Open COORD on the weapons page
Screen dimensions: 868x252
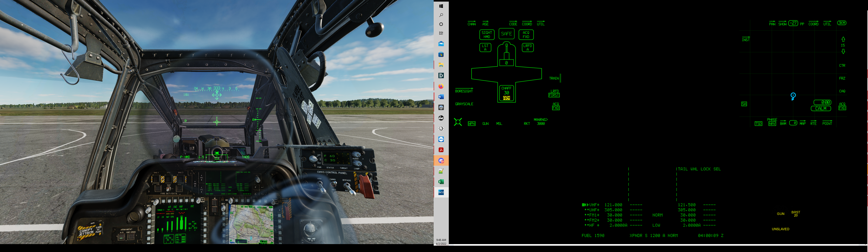pyautogui.click(x=527, y=24)
